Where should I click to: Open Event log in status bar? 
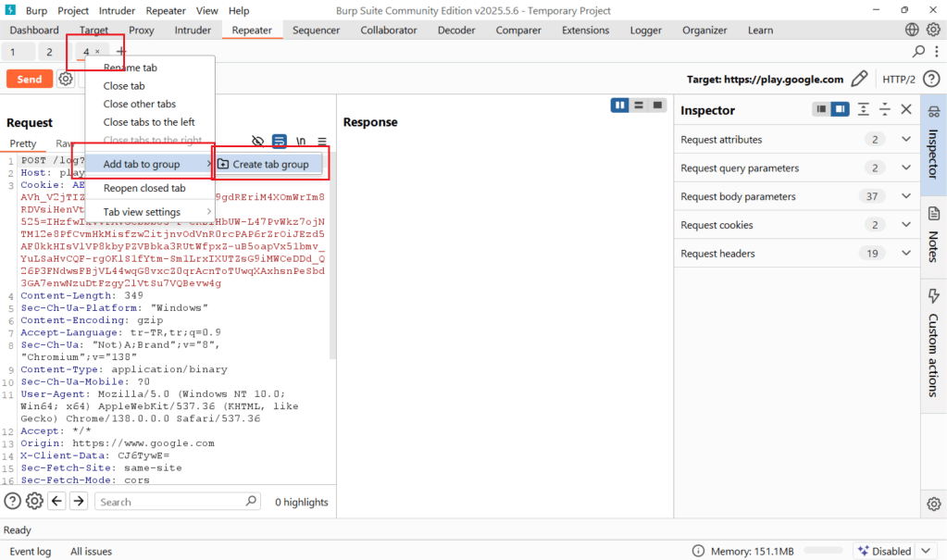tap(31, 551)
